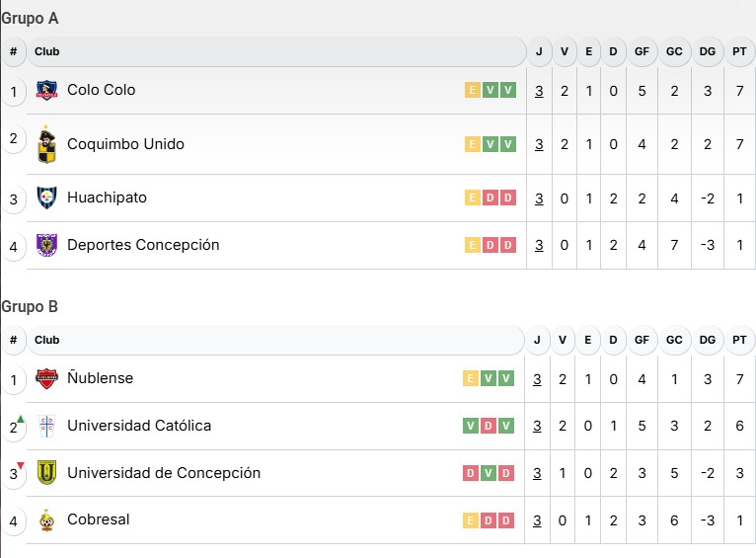Click the Universidad Católica club crest
The height and width of the screenshot is (558, 756).
(x=46, y=426)
